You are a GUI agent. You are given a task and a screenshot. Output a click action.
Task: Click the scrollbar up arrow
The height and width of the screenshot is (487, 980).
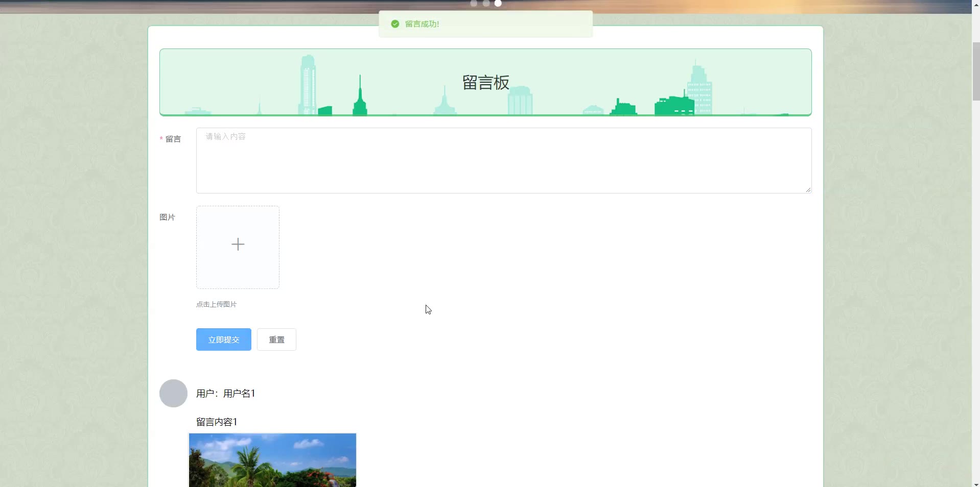click(x=976, y=4)
